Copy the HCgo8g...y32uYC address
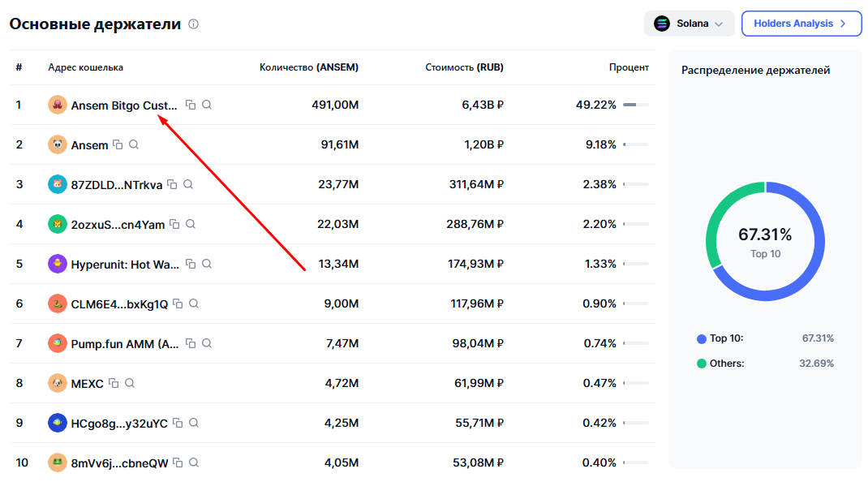 178,424
